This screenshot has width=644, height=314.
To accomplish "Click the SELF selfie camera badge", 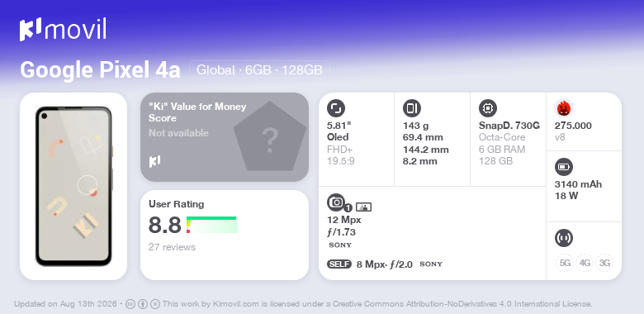I will click(339, 264).
